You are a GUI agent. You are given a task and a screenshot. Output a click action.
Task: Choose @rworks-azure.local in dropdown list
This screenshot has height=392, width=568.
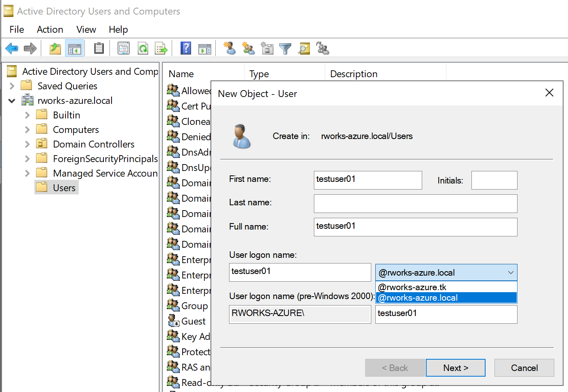[x=446, y=298]
